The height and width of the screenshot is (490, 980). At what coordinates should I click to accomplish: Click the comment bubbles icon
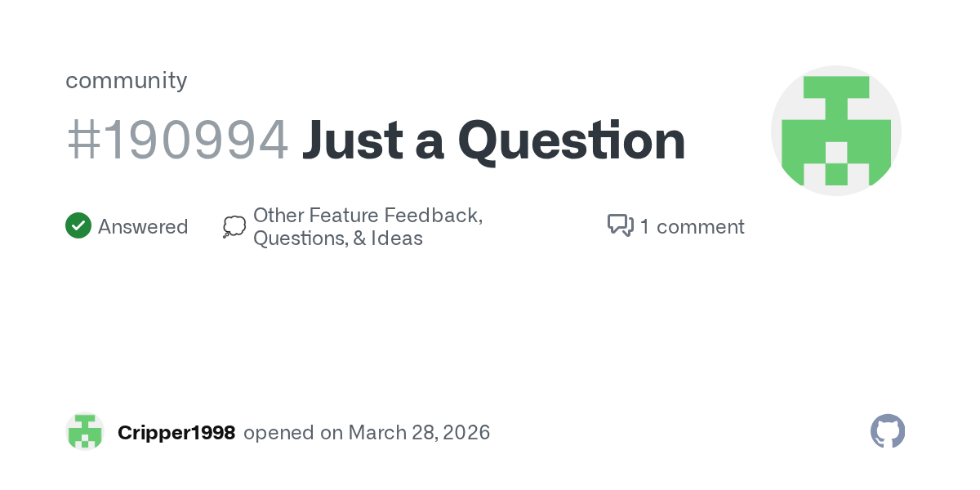click(620, 225)
